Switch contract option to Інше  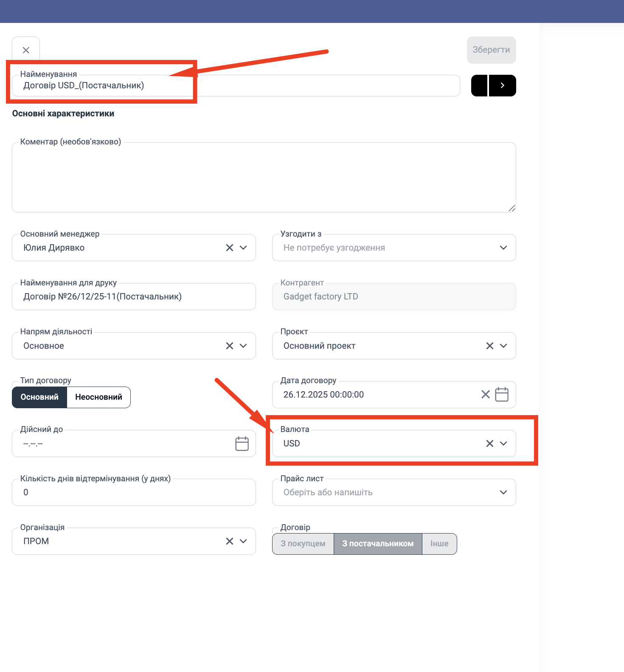click(x=439, y=544)
